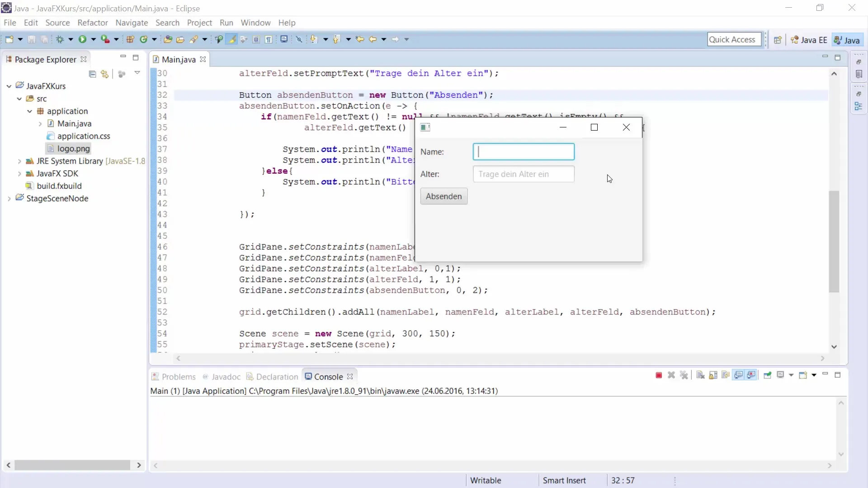Open the Run button dropdown arrow
868x488 pixels.
[94, 39]
